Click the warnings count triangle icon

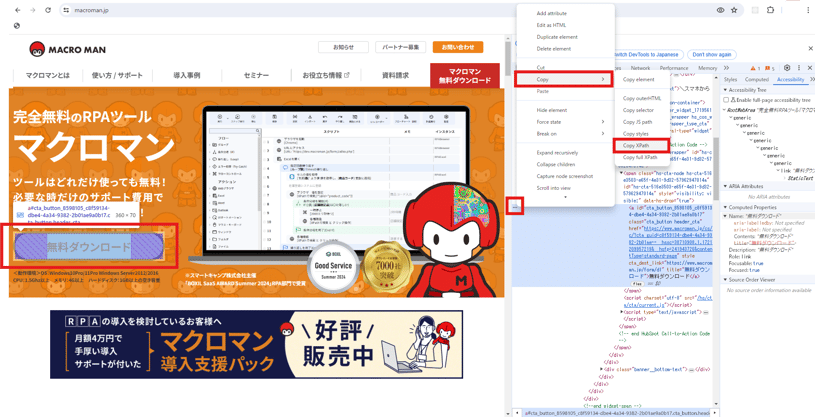click(755, 68)
